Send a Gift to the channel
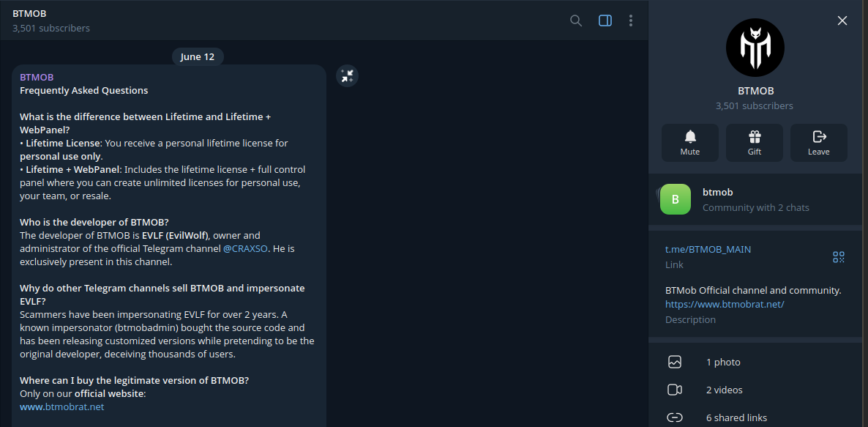 click(x=755, y=143)
